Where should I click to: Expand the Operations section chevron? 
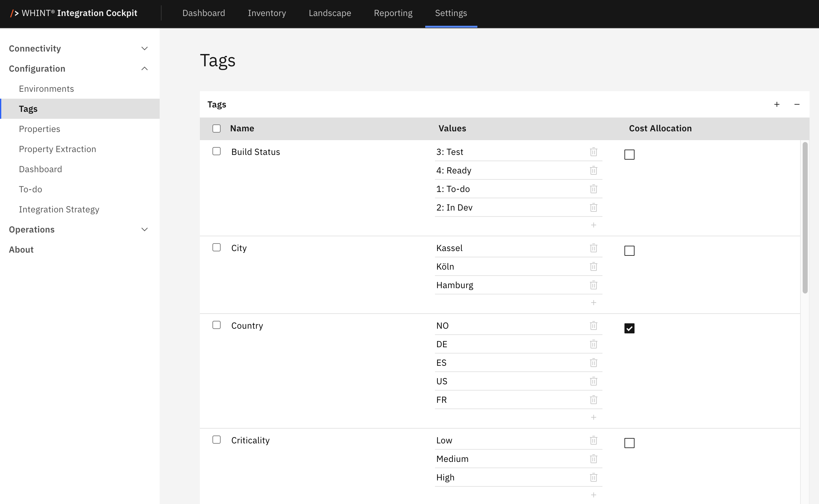[x=144, y=229]
